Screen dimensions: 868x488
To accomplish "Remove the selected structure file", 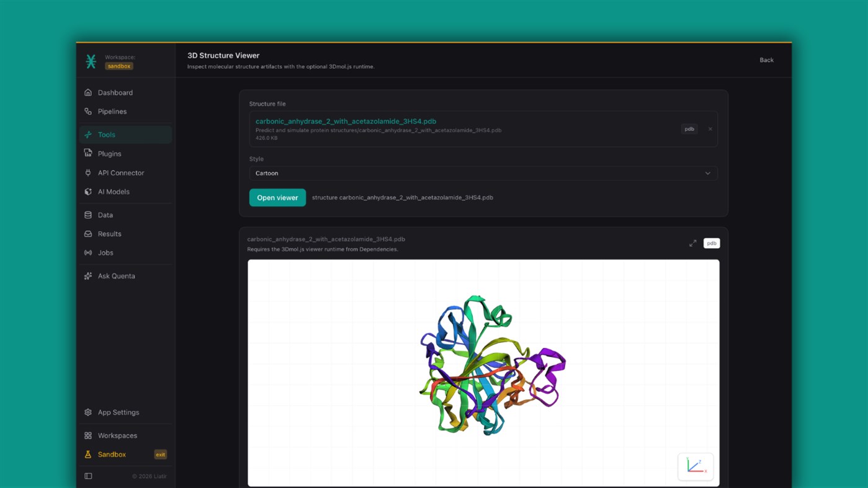I will pos(710,129).
